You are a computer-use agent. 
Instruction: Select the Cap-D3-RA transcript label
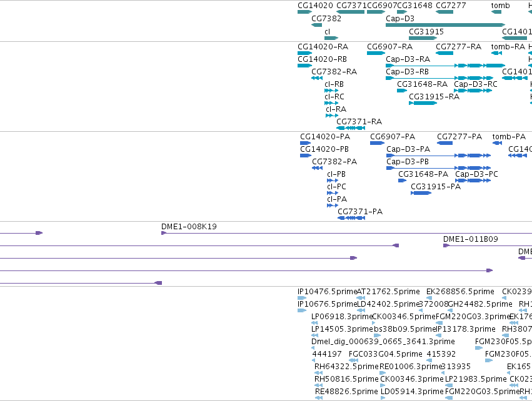[x=408, y=59]
